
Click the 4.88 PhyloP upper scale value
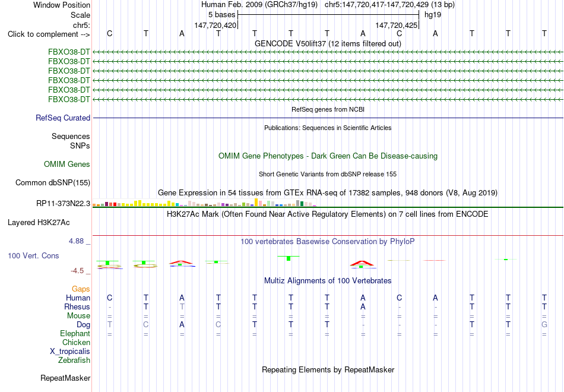(76, 241)
